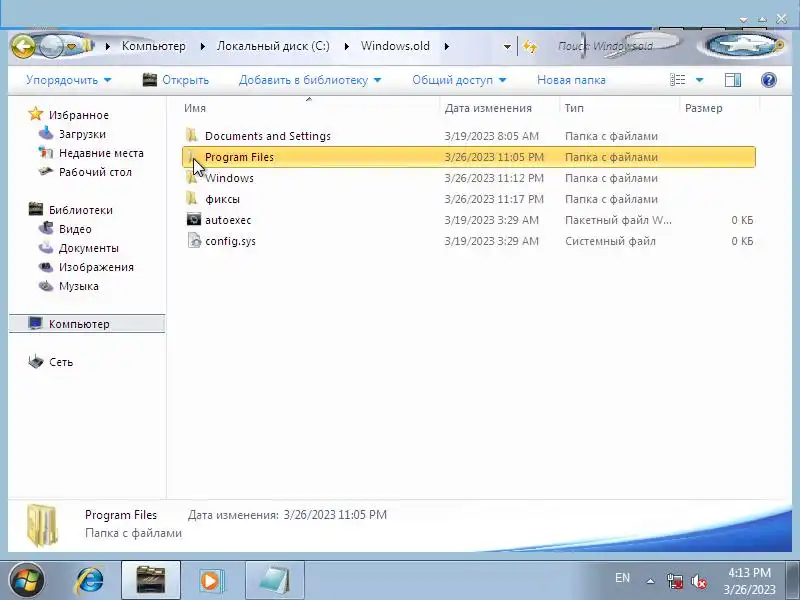Select the autoexec batch file icon
This screenshot has height=600, width=800.
pyautogui.click(x=193, y=219)
